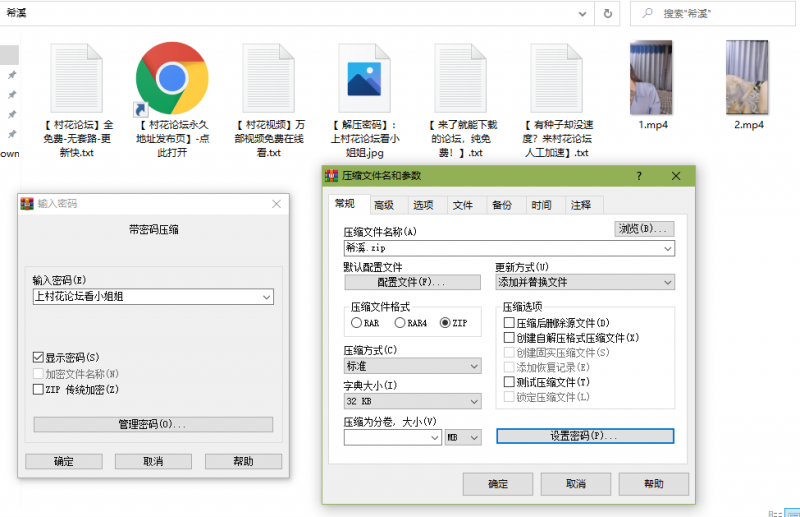The height and width of the screenshot is (517, 800).
Task: Expand the 字典大小 dropdown
Action: click(474, 401)
